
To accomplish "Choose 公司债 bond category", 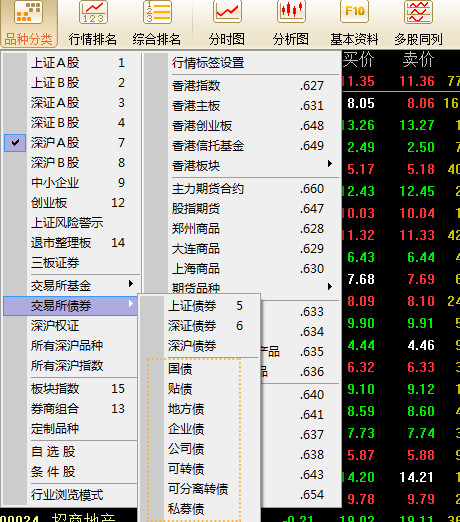I will tap(199, 449).
